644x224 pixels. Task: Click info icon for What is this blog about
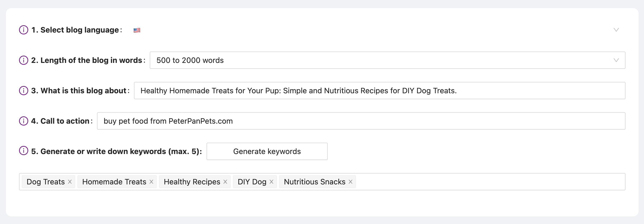24,91
